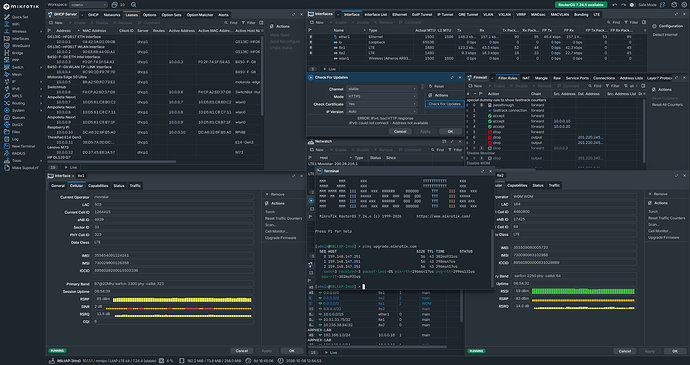Expand the System submenu in sidebar
Screen dimensions: 690x365
pos(41,111)
